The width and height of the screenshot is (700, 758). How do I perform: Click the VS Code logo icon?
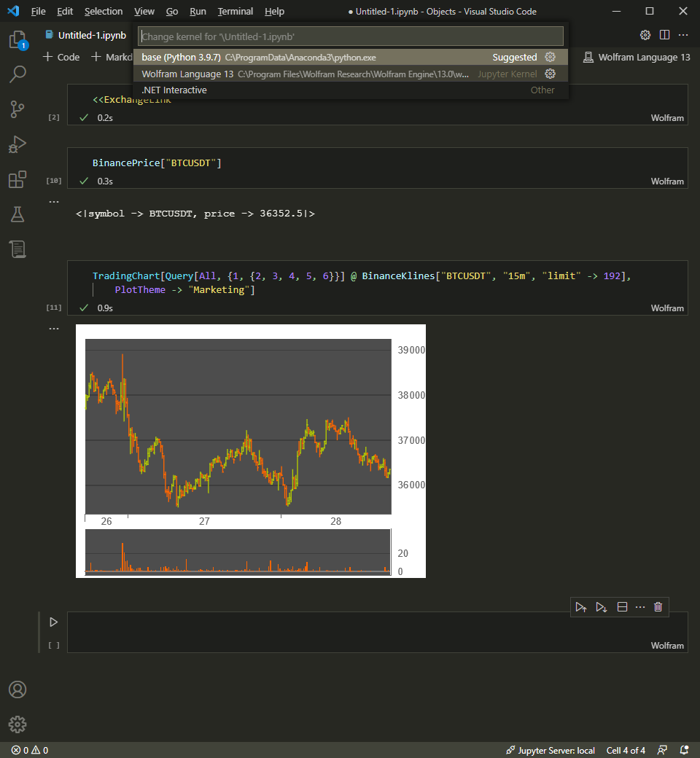pos(13,11)
